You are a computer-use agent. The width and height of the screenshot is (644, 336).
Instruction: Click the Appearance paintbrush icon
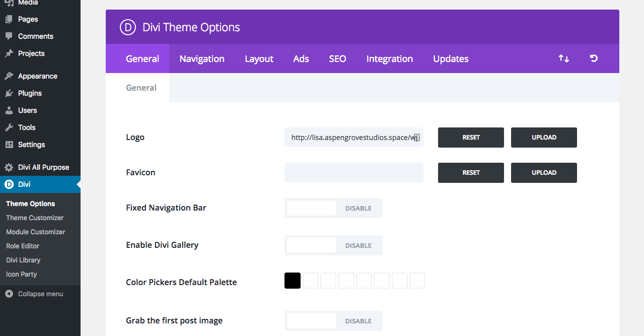(9, 76)
